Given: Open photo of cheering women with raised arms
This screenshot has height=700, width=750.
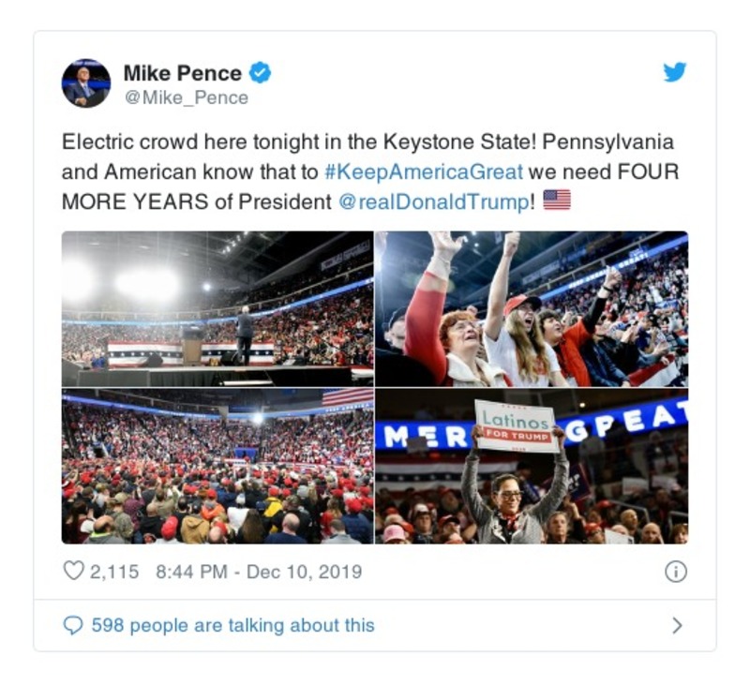Looking at the screenshot, I should click(x=532, y=308).
